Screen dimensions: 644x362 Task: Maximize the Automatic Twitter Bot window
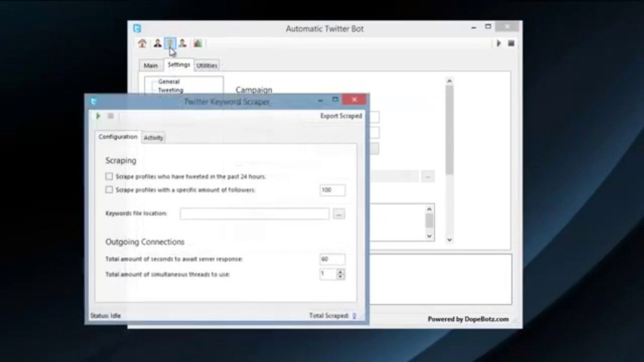click(488, 26)
